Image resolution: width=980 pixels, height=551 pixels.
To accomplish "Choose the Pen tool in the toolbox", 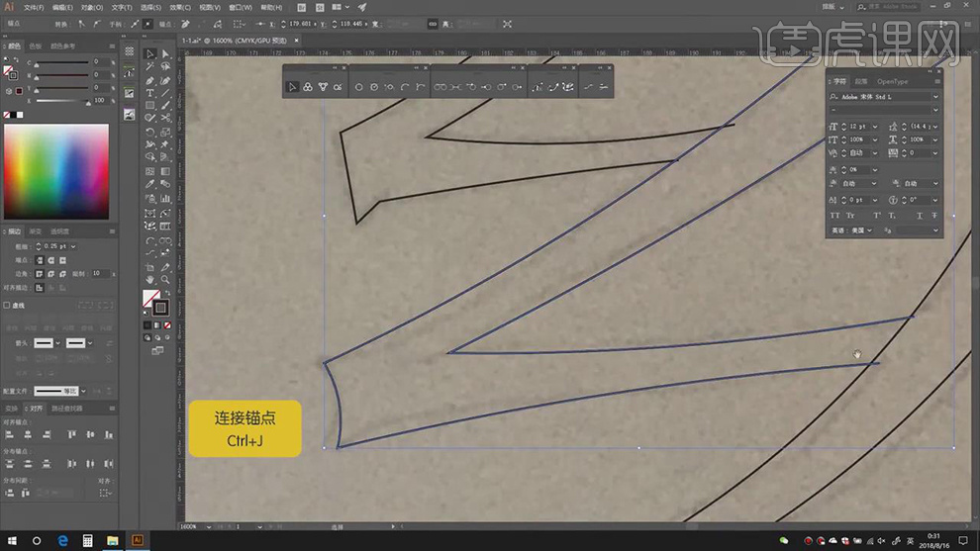I will coord(150,80).
